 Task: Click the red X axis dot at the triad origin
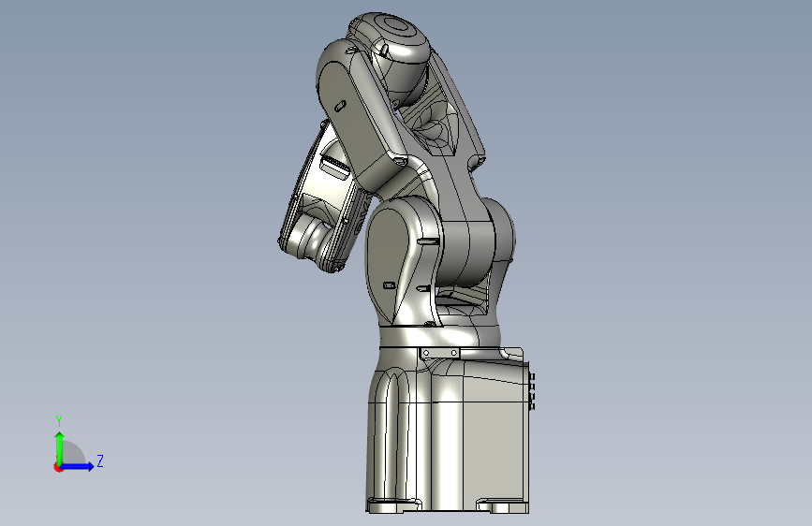[58, 467]
